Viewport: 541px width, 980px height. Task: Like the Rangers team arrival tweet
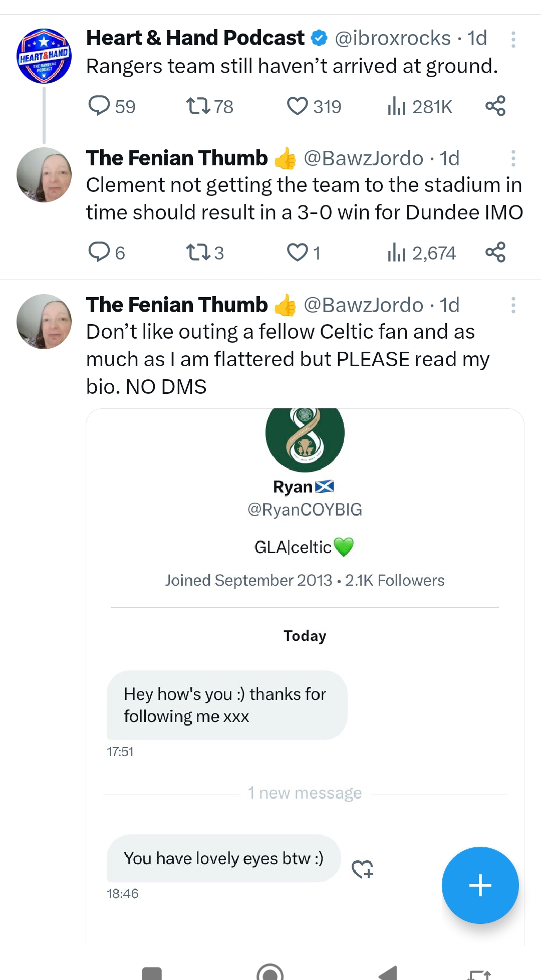(298, 106)
